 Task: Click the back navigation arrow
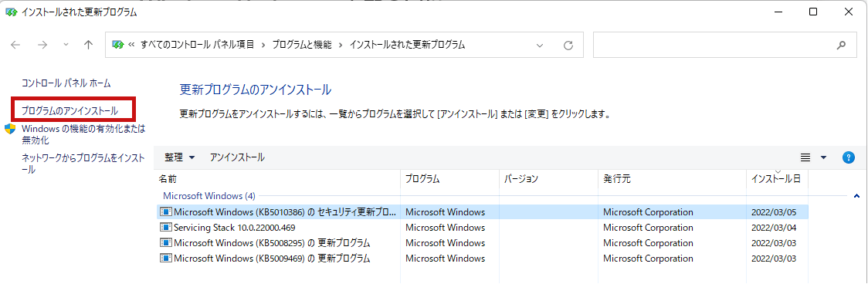click(x=15, y=46)
